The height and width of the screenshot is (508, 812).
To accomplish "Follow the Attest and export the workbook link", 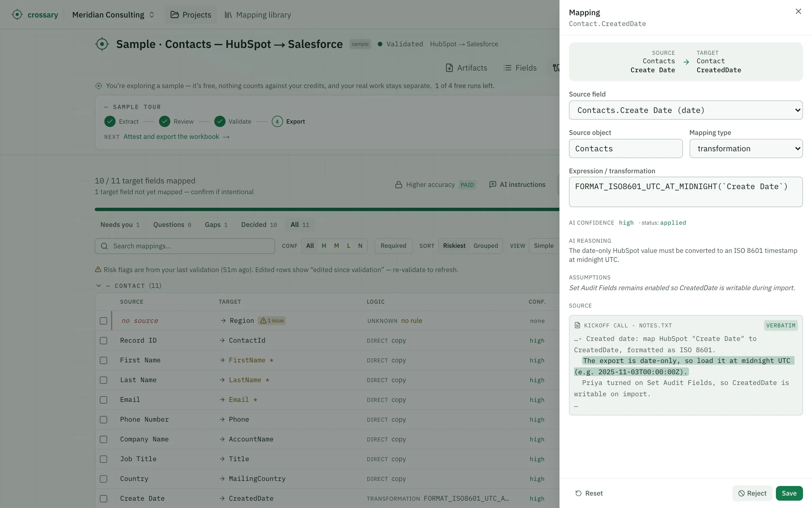I will tap(176, 136).
